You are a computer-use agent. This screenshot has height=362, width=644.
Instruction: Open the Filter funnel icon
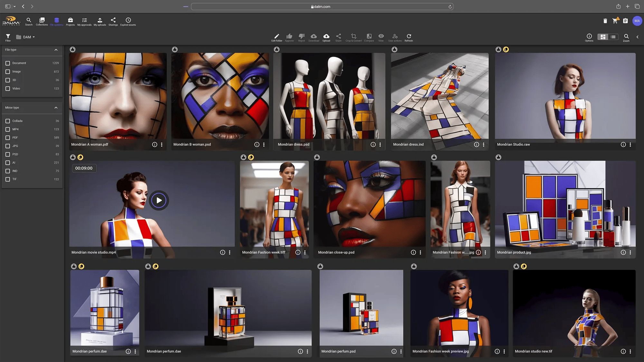[x=8, y=36]
